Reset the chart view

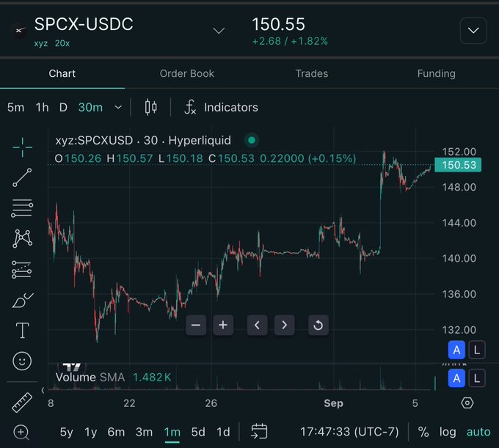click(x=318, y=326)
